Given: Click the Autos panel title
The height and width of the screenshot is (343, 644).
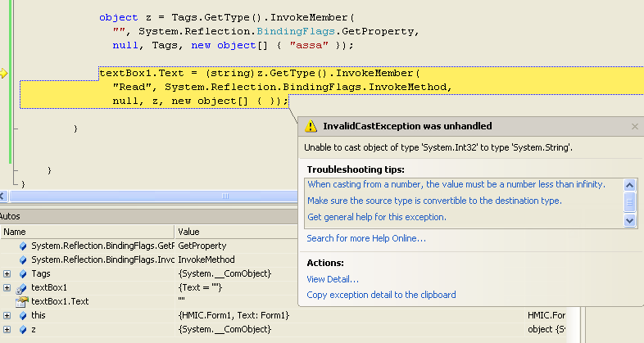Looking at the screenshot, I should [10, 216].
